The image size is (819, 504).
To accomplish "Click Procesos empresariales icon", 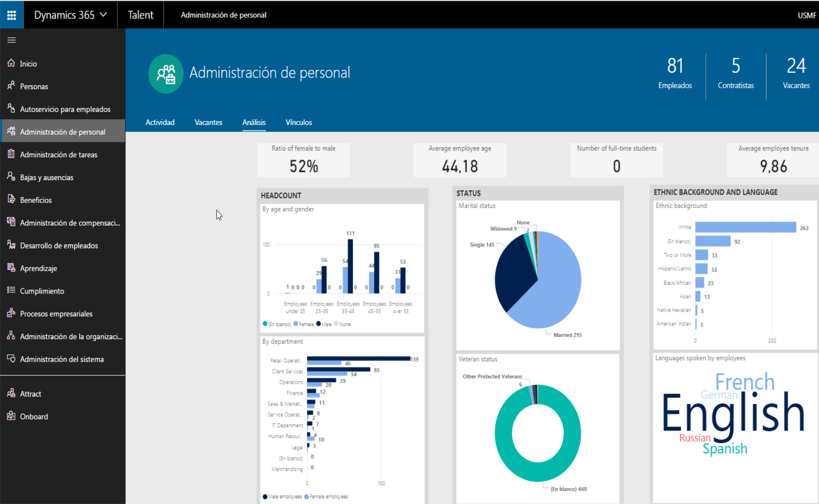I will pos(11,313).
